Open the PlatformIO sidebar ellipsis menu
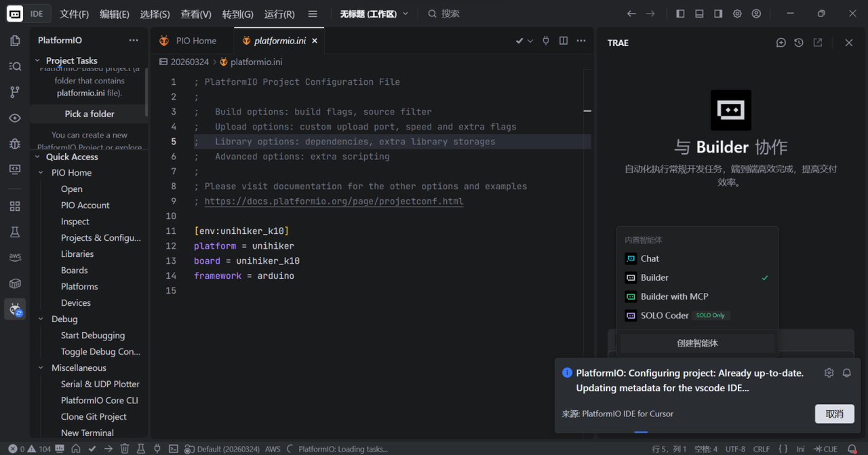The width and height of the screenshot is (868, 455). pos(134,41)
